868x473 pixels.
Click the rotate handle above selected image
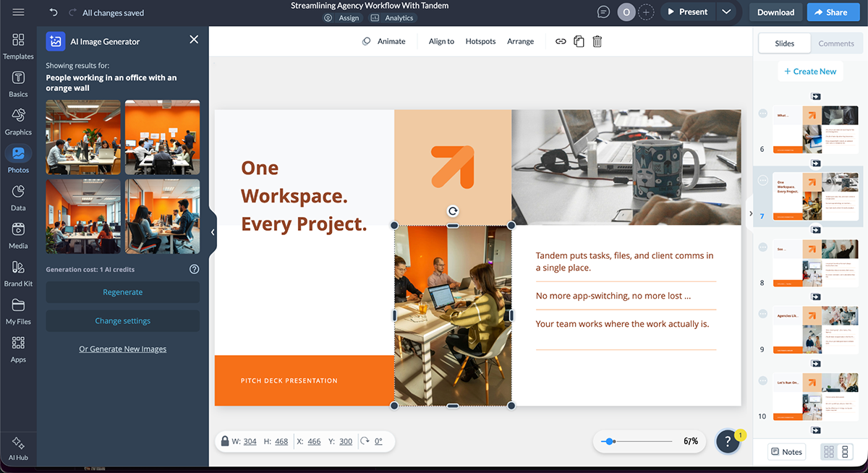[453, 211]
